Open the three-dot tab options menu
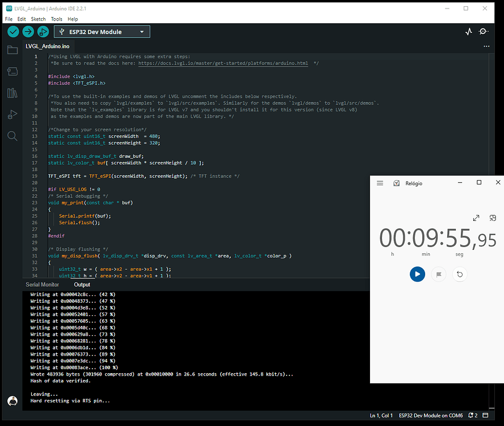 click(486, 46)
